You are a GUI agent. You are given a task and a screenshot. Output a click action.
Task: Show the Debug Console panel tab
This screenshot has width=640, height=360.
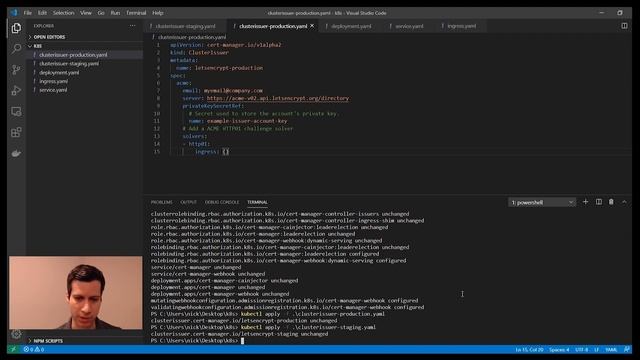[x=222, y=202]
